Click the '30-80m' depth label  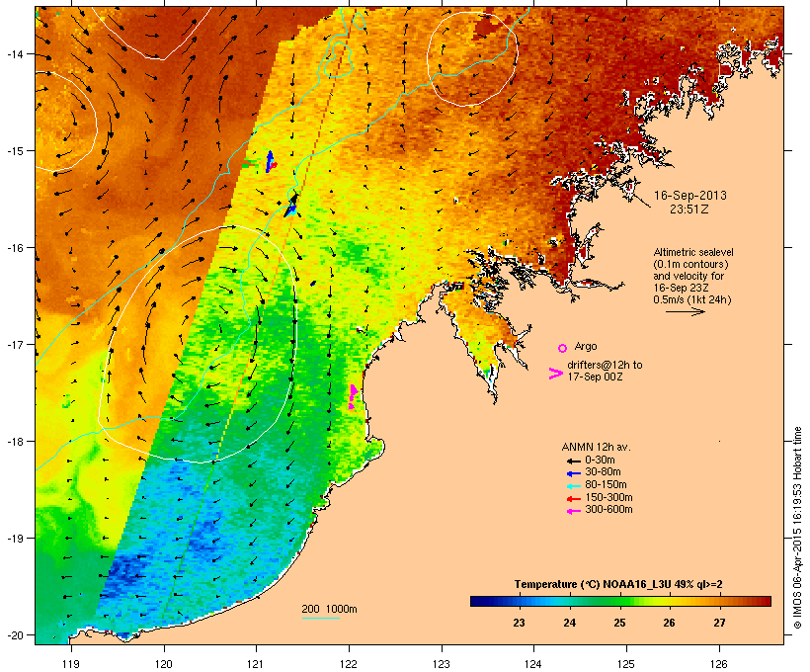pyautogui.click(x=603, y=472)
